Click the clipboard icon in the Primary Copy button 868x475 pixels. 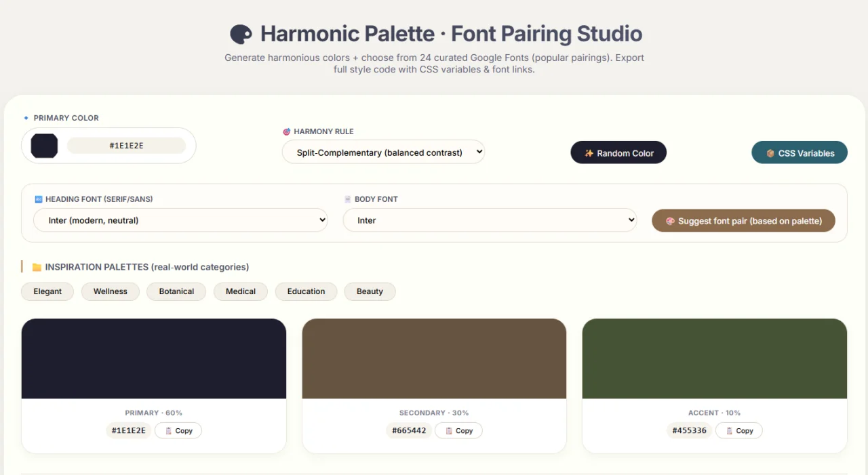pyautogui.click(x=168, y=431)
